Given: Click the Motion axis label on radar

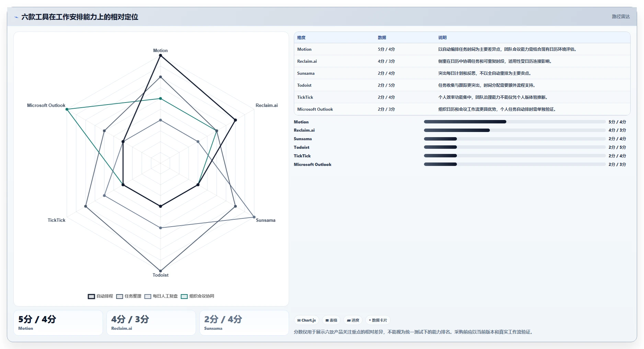Looking at the screenshot, I should pos(160,50).
